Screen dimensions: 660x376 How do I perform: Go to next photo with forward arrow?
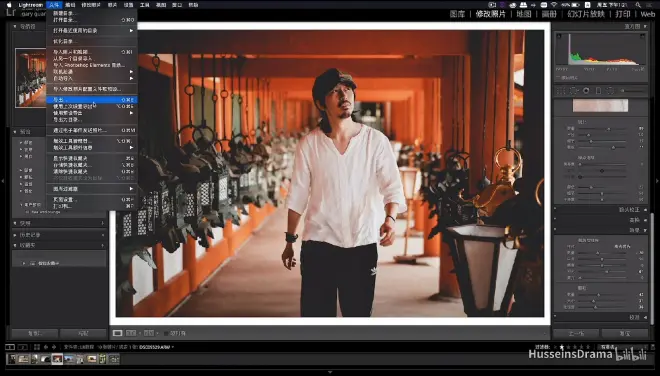(x=53, y=347)
